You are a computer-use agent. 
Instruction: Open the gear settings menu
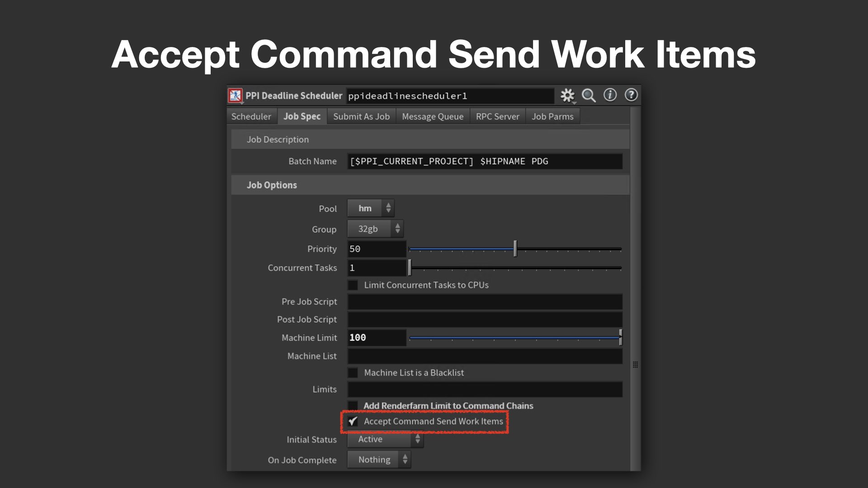click(x=567, y=95)
